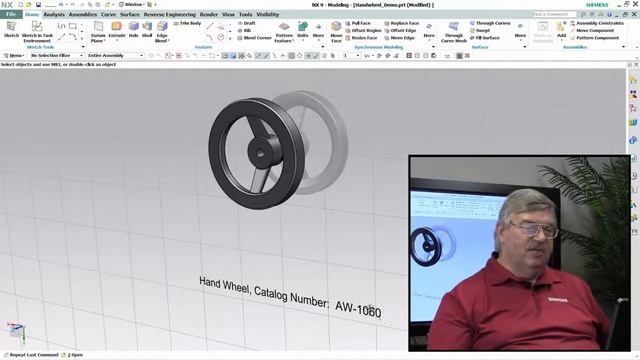This screenshot has height=360, width=640.
Task: Open the Entire Assembly scope dropdown
Action: click(116, 56)
